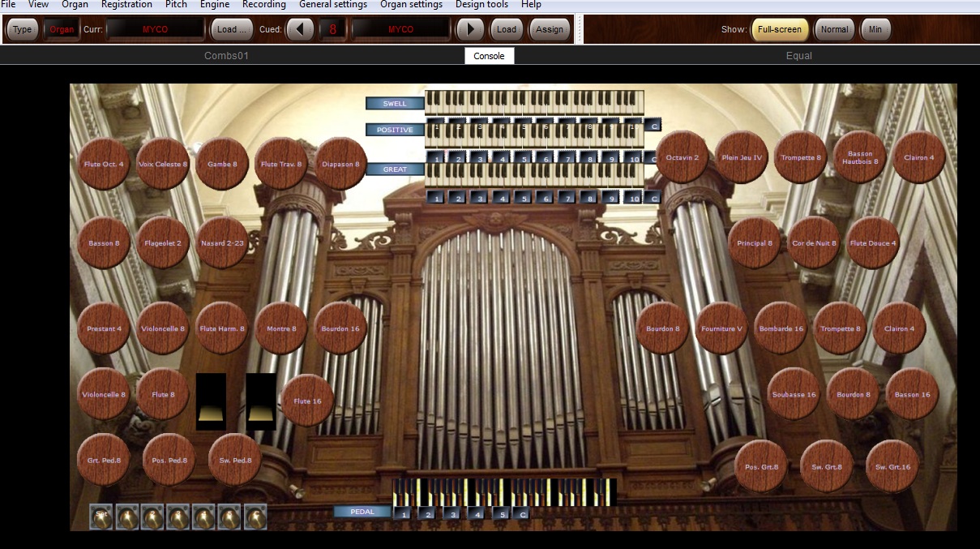The image size is (980, 549).
Task: Open the Registration menu
Action: tap(126, 5)
